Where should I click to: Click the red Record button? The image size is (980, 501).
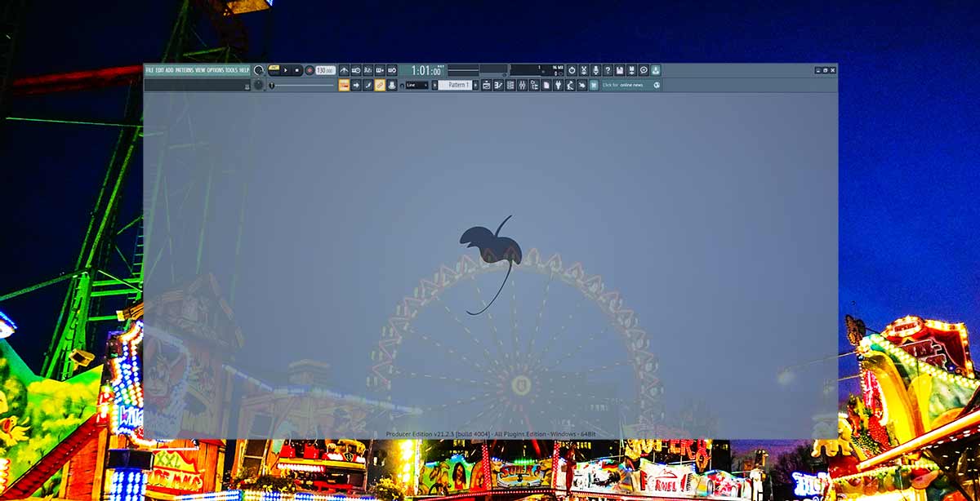(x=310, y=71)
